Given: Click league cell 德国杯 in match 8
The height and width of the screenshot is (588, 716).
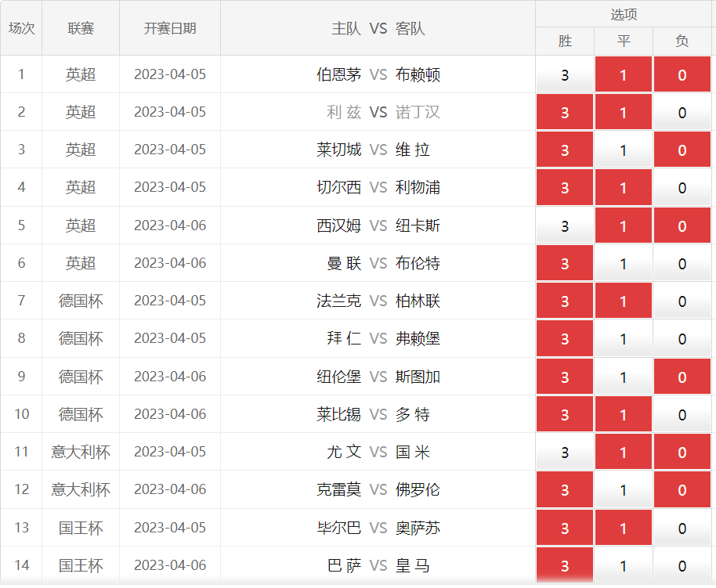Looking at the screenshot, I should pyautogui.click(x=81, y=339).
